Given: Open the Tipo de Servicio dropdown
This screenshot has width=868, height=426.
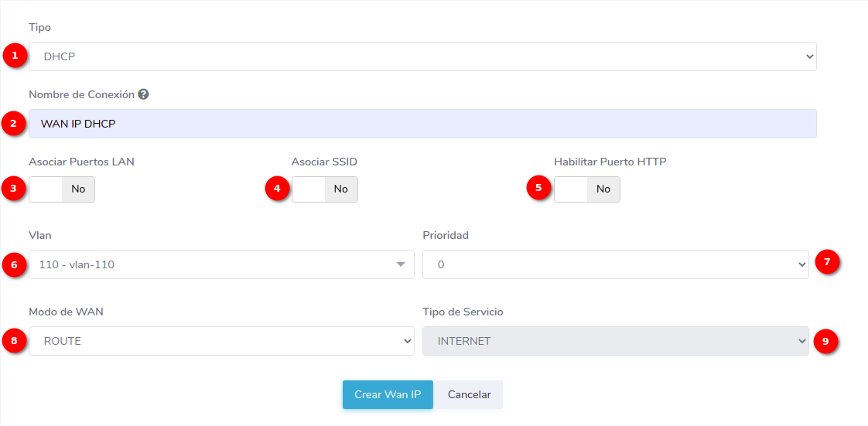Looking at the screenshot, I should (615, 341).
